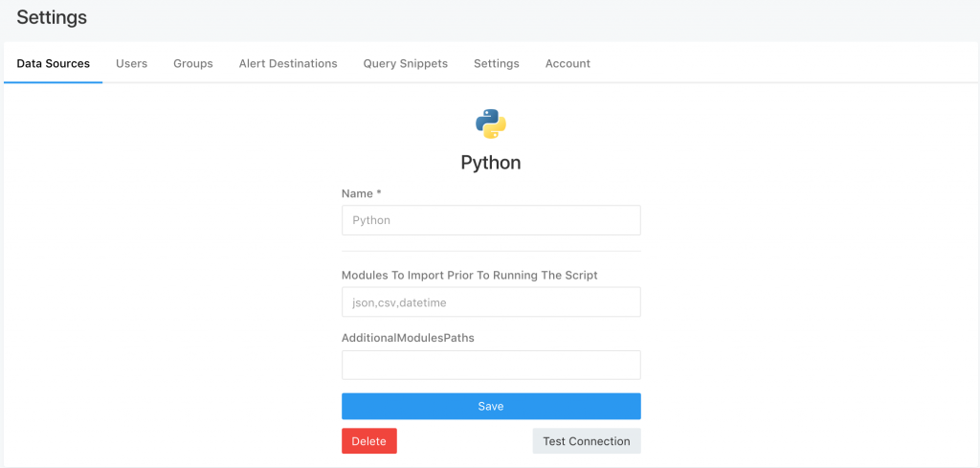Image resolution: width=980 pixels, height=468 pixels.
Task: Click the Python heading below the logo
Action: (491, 163)
